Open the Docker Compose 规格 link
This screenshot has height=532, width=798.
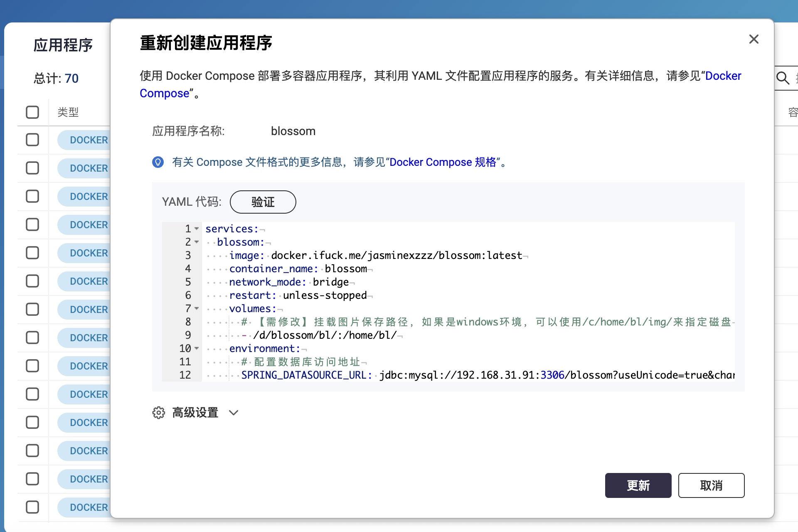click(x=443, y=162)
